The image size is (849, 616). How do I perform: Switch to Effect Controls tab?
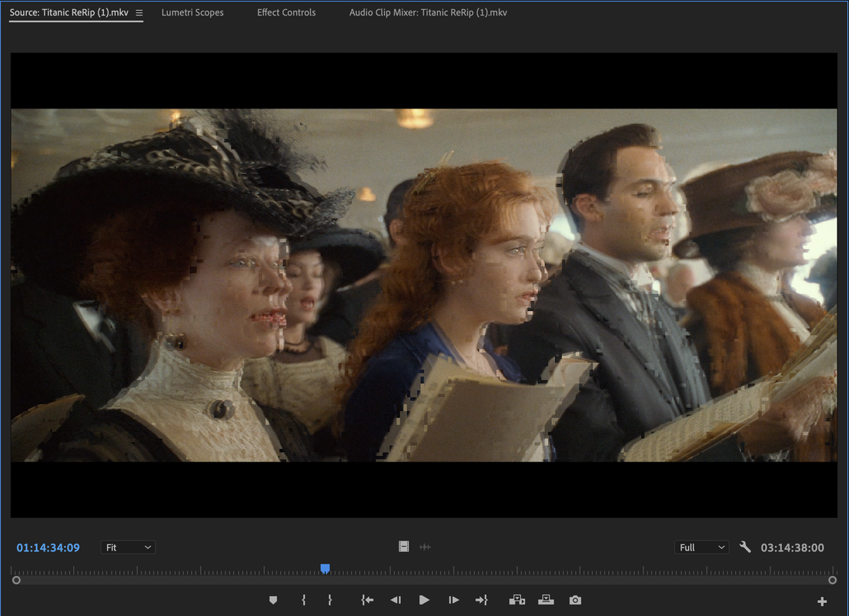286,12
